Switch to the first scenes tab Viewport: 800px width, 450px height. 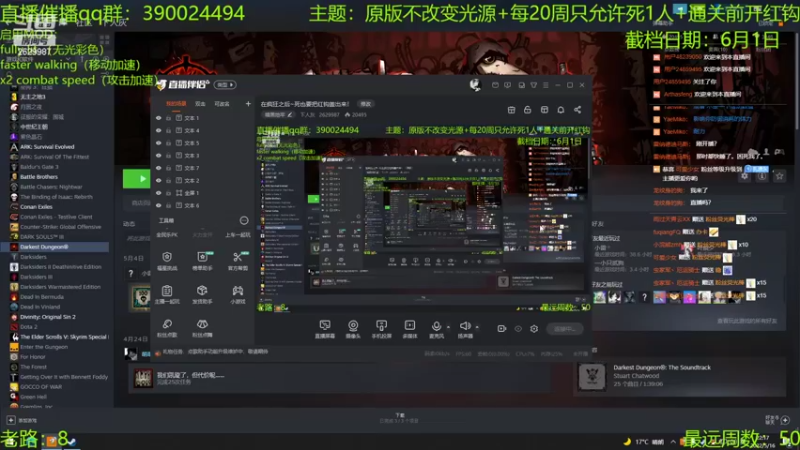(176, 104)
